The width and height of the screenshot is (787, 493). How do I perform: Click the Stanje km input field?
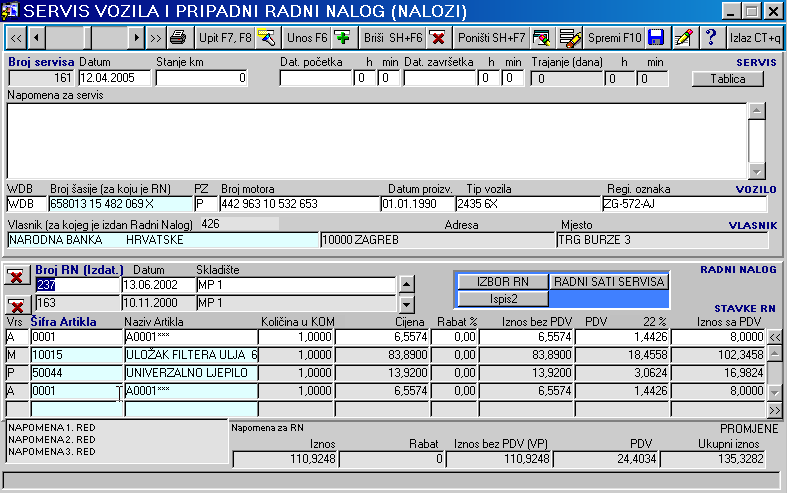tap(201, 78)
